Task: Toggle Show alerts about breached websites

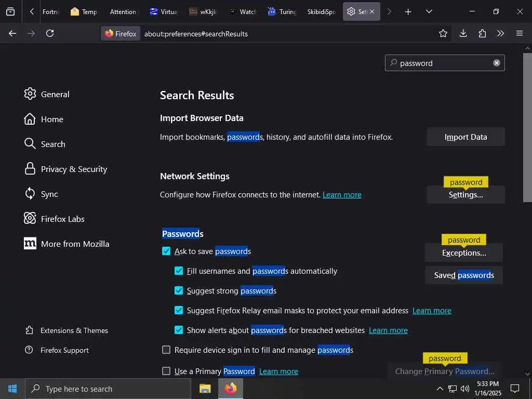Action: point(179,330)
